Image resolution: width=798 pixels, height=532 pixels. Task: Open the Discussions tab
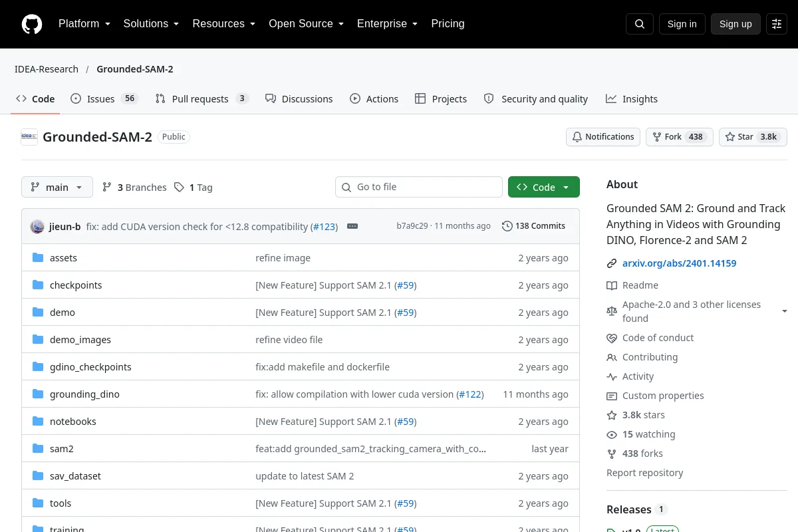click(299, 98)
